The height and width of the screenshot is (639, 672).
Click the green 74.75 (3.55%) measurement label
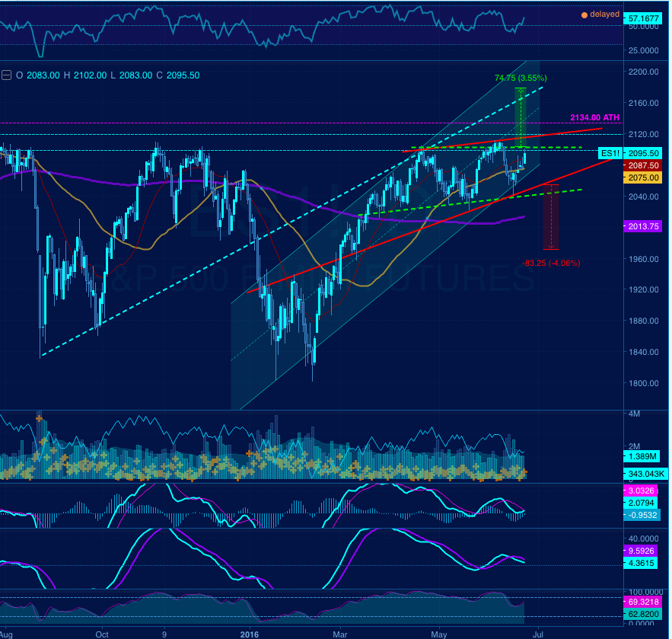pos(521,78)
